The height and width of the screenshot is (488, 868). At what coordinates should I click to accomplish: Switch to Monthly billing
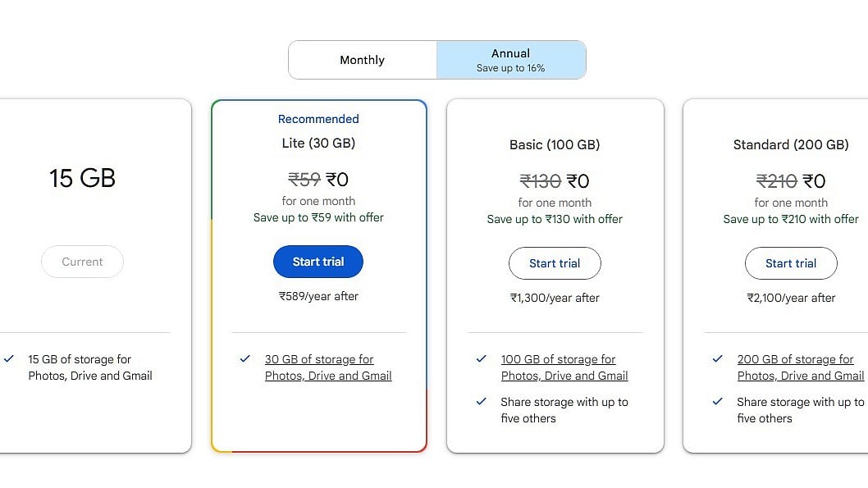pyautogui.click(x=362, y=59)
